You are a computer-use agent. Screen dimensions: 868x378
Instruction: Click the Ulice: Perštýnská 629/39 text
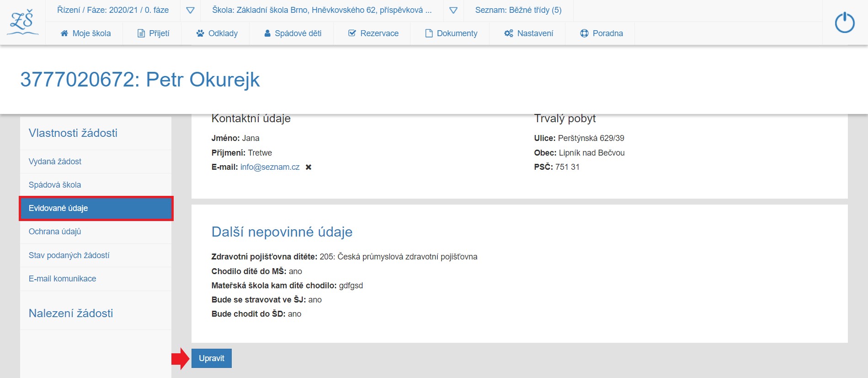pyautogui.click(x=579, y=138)
